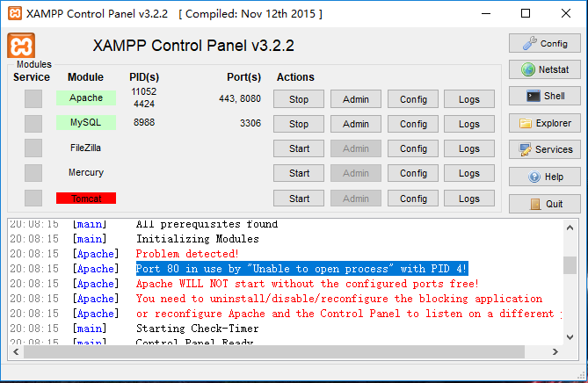Screen dimensions: 588x383
Task: Quit XAMPP control panel
Action: 545,204
